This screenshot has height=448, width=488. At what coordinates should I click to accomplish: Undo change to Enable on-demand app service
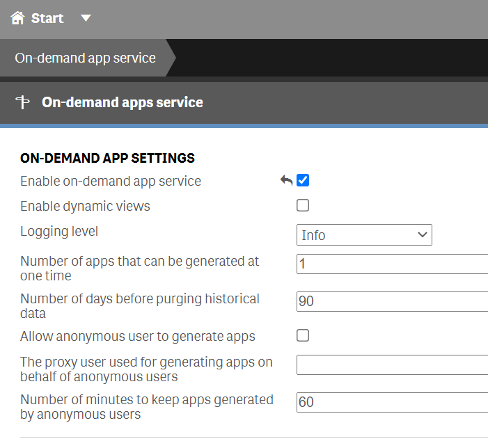tap(286, 180)
